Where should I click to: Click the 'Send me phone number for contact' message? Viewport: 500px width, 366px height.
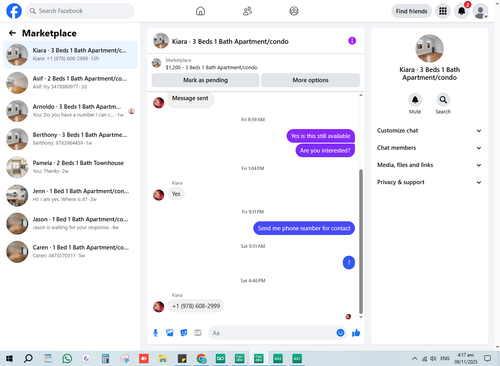[x=304, y=228]
